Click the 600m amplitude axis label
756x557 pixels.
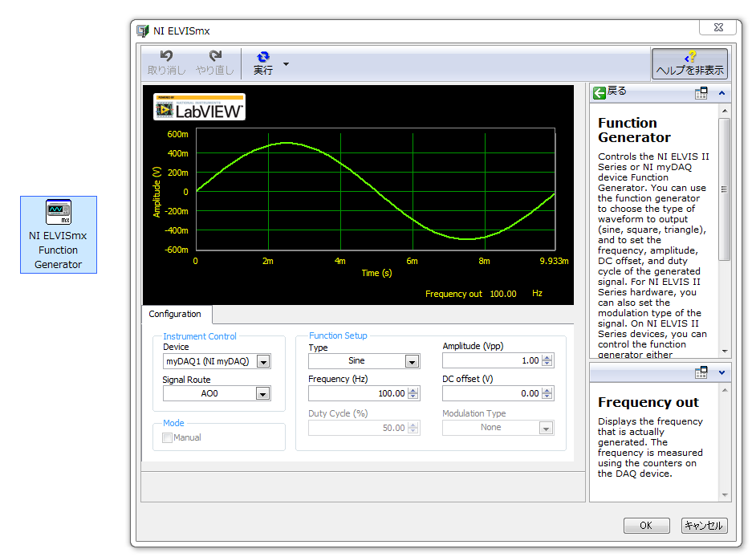point(177,134)
